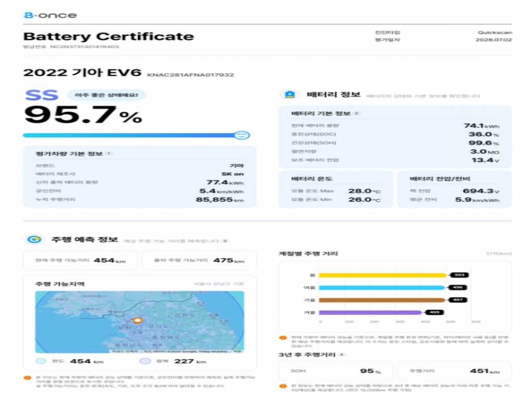This screenshot has height=399, width=532.
Task: Click the 3.0 MΩ insulation resistance value
Action: click(x=485, y=152)
